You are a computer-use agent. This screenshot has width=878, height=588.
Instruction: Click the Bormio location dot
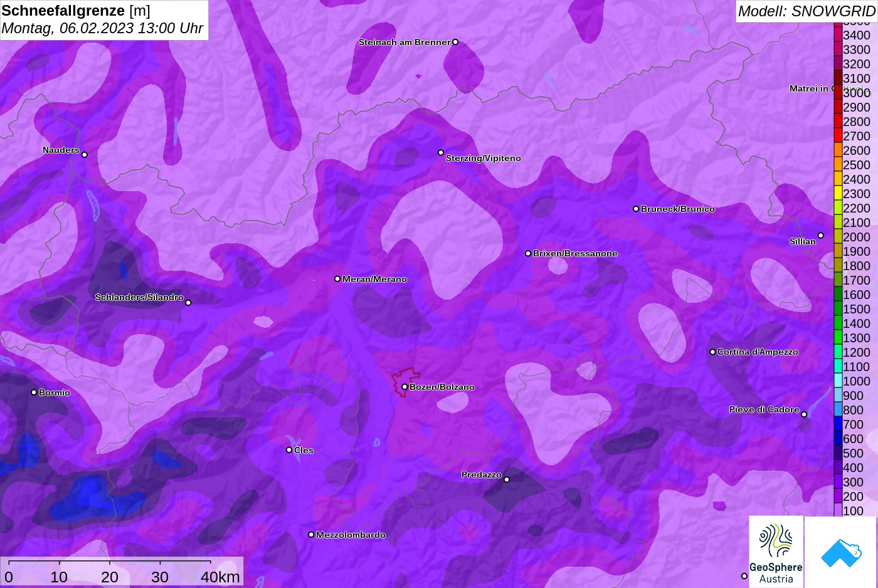point(34,392)
